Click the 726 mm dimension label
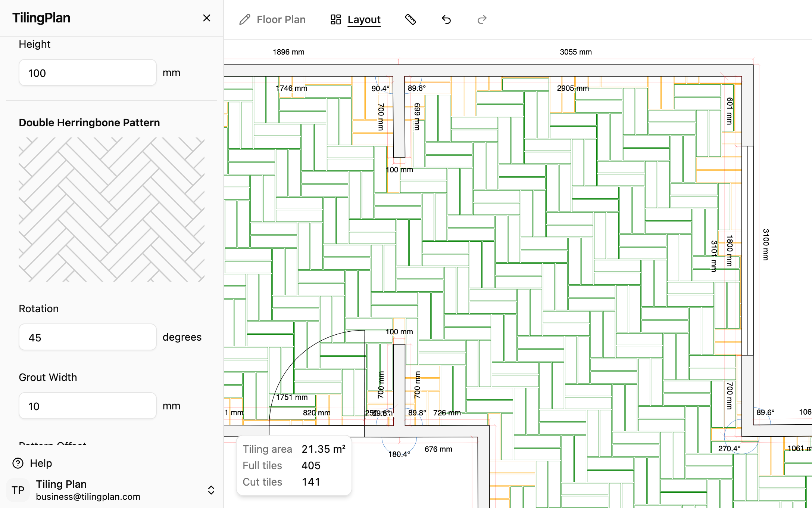812x508 pixels. 447,413
